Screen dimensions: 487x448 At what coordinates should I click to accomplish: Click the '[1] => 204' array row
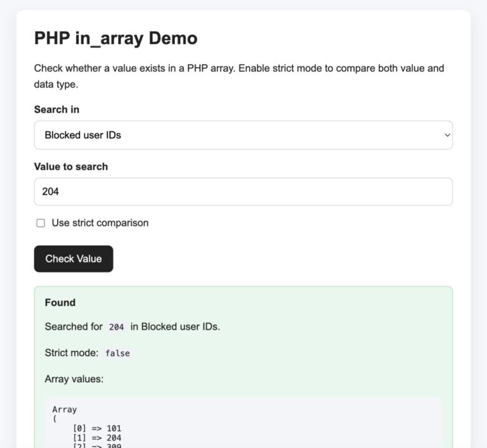(97, 438)
